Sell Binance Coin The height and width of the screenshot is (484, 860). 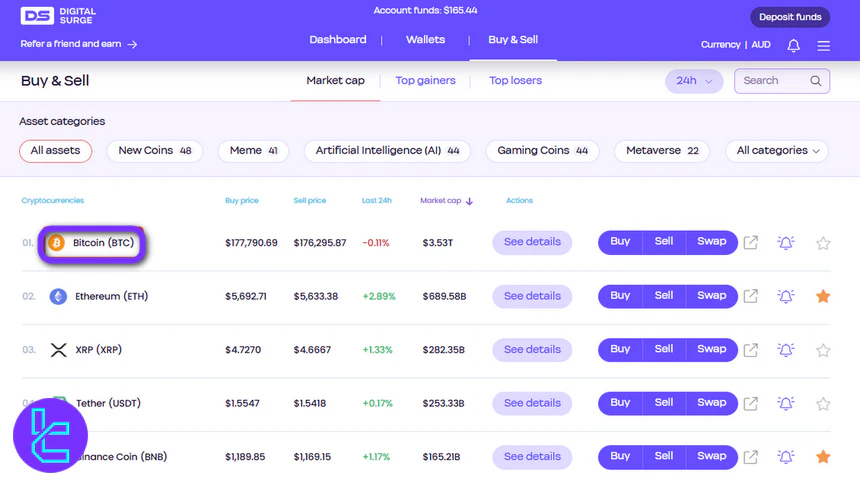click(x=664, y=457)
